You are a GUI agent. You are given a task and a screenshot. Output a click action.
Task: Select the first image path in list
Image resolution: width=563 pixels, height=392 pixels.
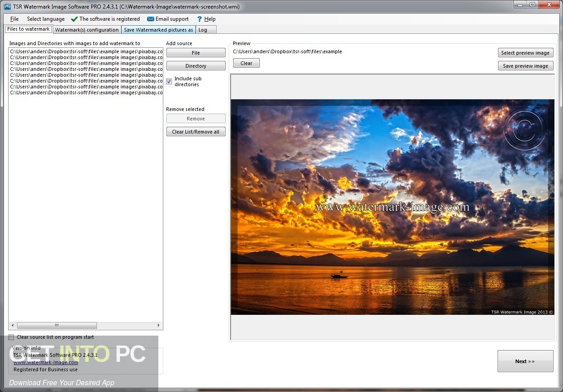click(86, 51)
